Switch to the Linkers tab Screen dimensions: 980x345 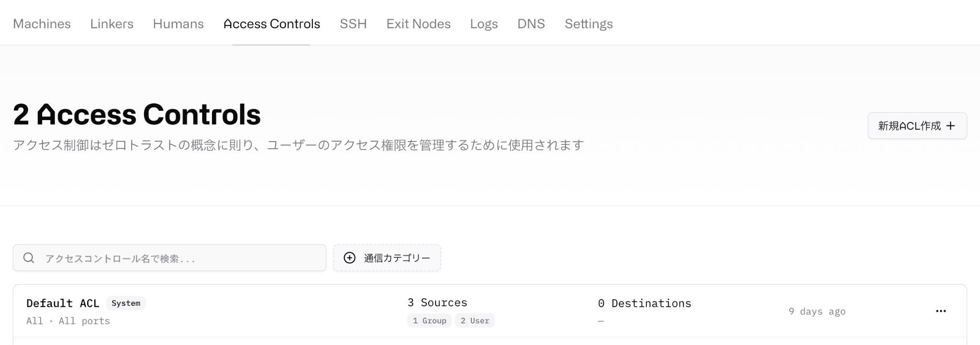(112, 24)
